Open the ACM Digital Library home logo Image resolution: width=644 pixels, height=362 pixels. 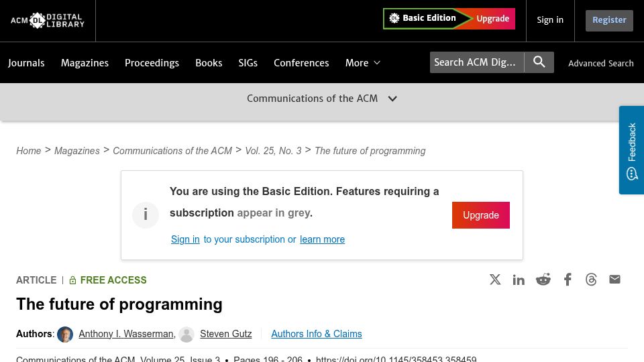coord(48,20)
